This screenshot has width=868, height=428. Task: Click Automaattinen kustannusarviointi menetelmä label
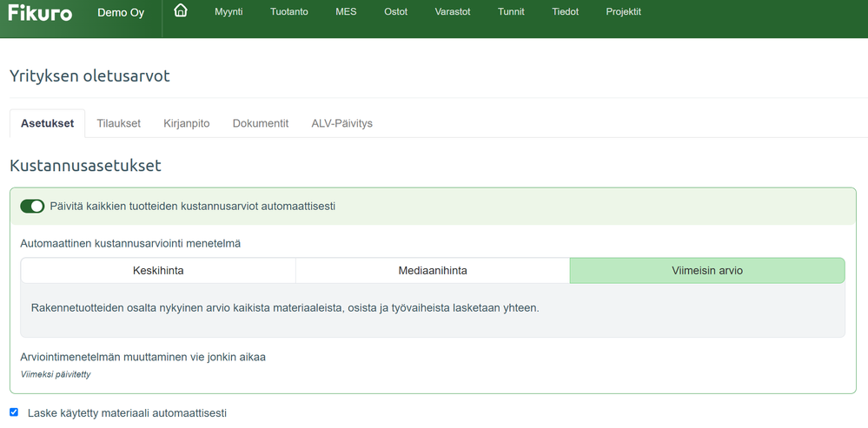pos(130,243)
